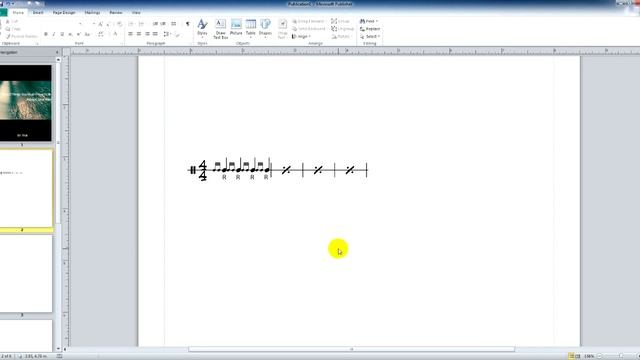Click navigation pane scroll down arrow

(x=58, y=349)
